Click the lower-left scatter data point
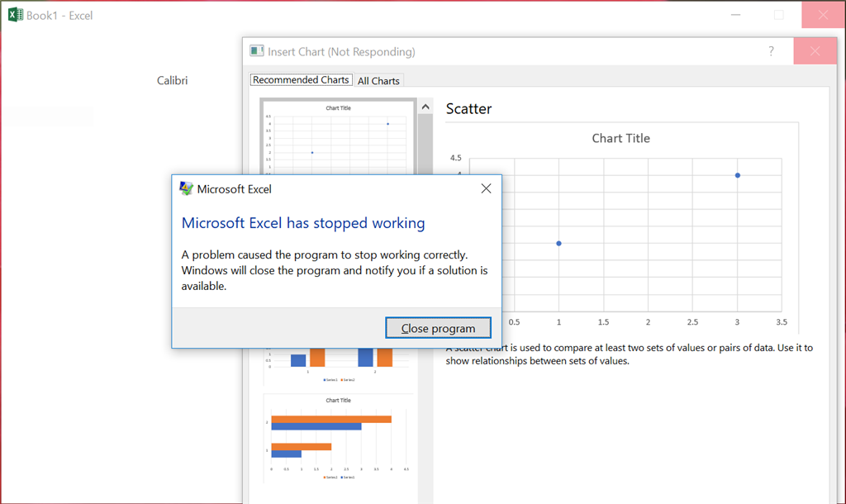This screenshot has height=504, width=846. [559, 244]
